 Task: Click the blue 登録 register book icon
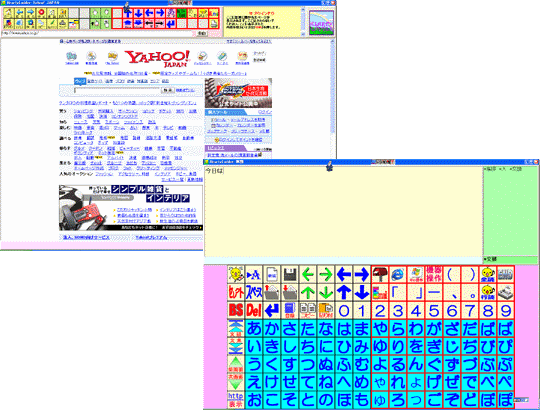(290, 310)
